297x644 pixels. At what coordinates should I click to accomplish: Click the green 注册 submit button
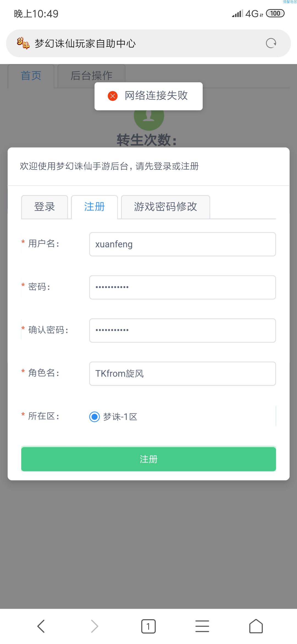pos(148,459)
